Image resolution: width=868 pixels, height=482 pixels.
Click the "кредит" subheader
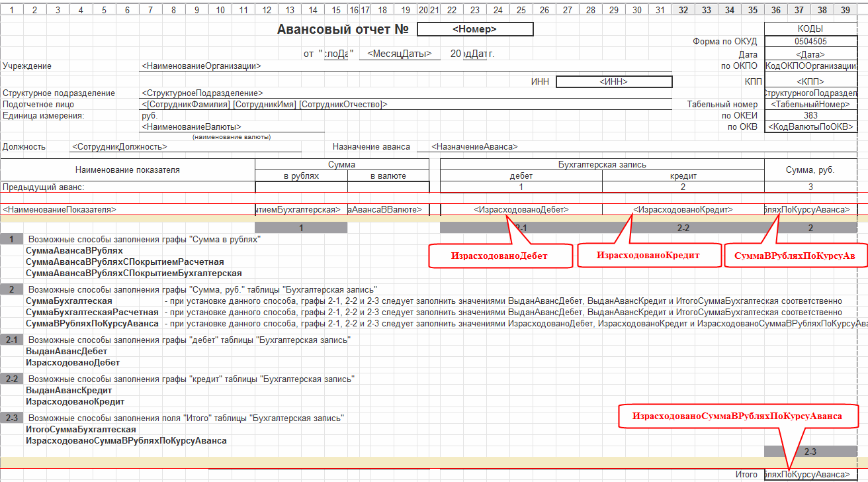pyautogui.click(x=683, y=176)
